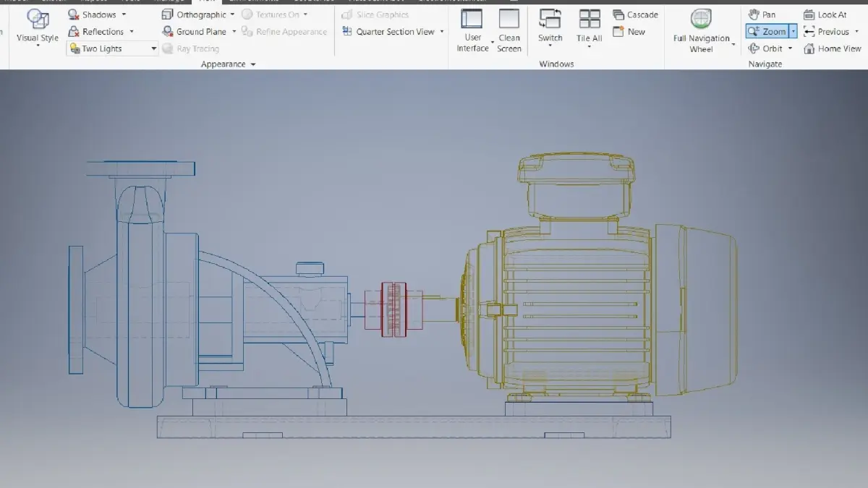This screenshot has height=488, width=868.
Task: Click the Ground Plane icon
Action: [168, 32]
